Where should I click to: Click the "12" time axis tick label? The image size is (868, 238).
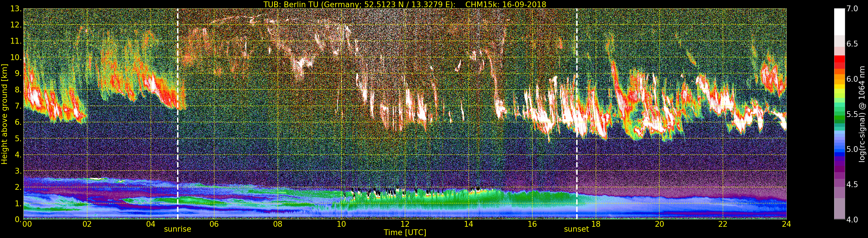click(405, 224)
